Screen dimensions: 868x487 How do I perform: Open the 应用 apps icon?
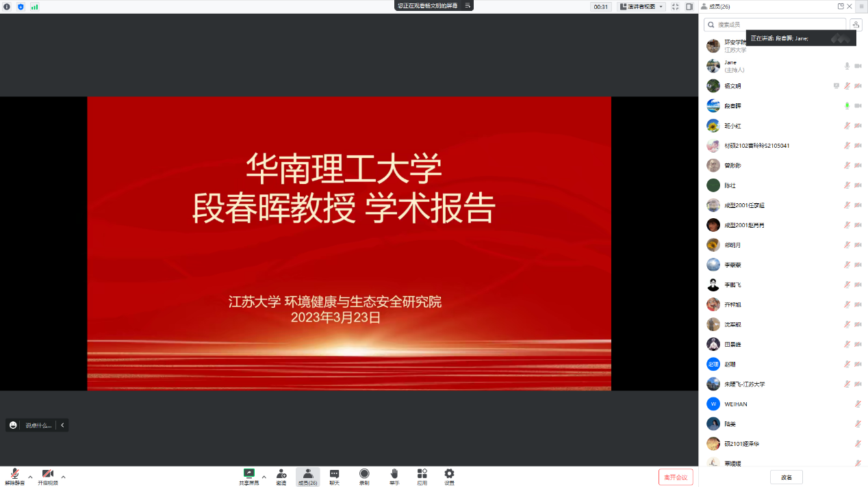tap(422, 473)
